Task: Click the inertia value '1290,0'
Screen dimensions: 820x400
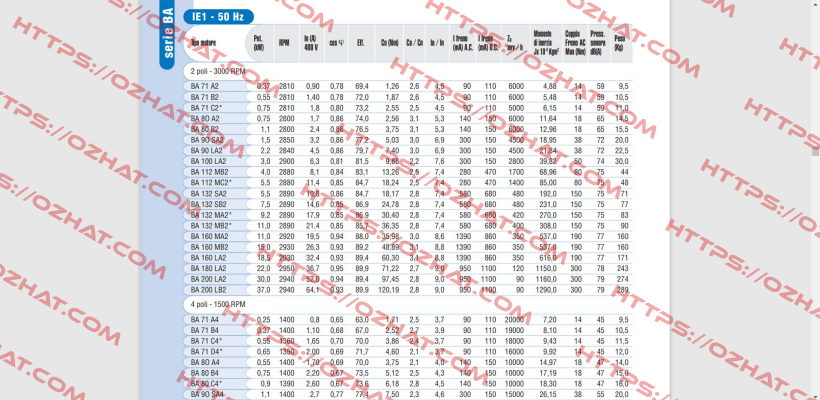Action: pos(547,290)
